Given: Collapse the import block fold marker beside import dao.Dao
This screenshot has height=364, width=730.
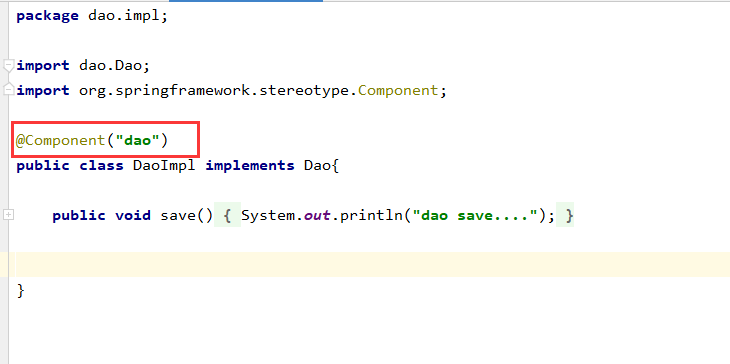Looking at the screenshot, I should coord(8,66).
